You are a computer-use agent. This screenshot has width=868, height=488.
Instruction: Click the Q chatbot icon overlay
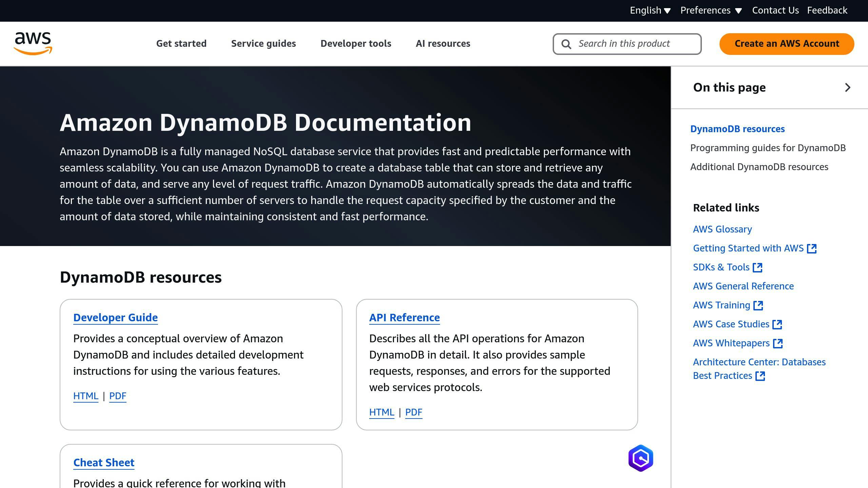pos(640,458)
